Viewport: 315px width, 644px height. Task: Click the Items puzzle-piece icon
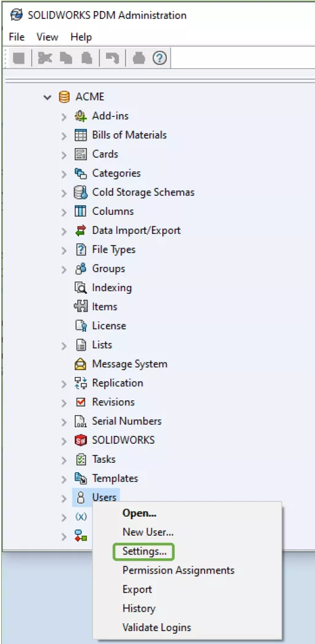click(81, 307)
